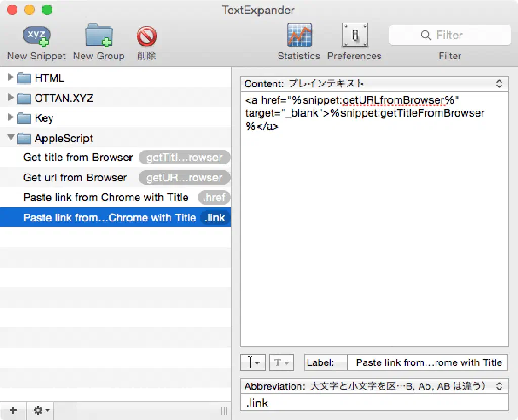Image resolution: width=518 pixels, height=420 pixels.
Task: Click the Label text field
Action: pos(427,363)
